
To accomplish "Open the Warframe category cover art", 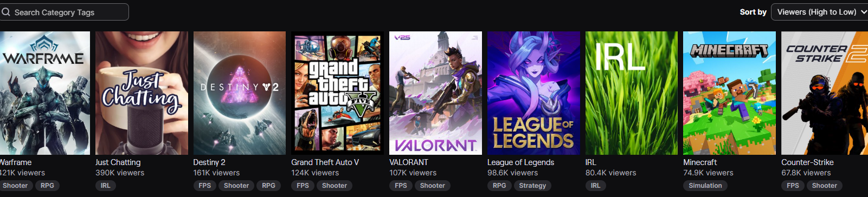I will click(x=44, y=93).
